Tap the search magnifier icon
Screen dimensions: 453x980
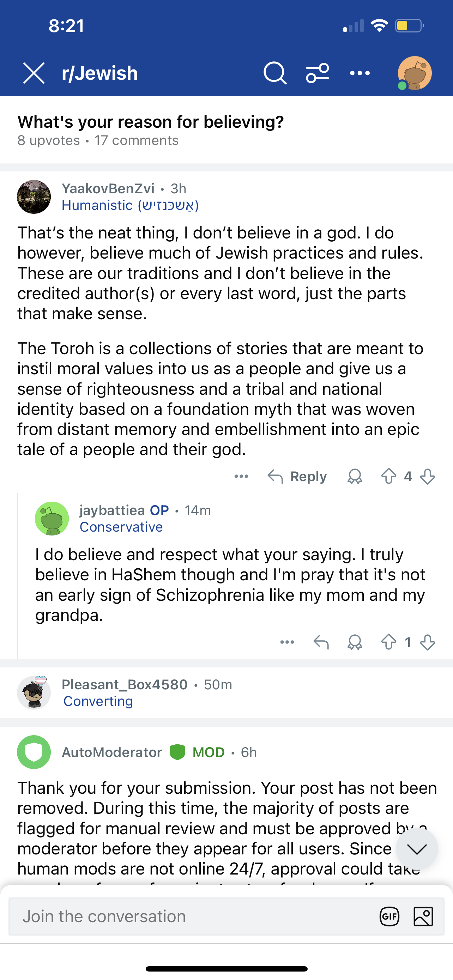pyautogui.click(x=274, y=73)
